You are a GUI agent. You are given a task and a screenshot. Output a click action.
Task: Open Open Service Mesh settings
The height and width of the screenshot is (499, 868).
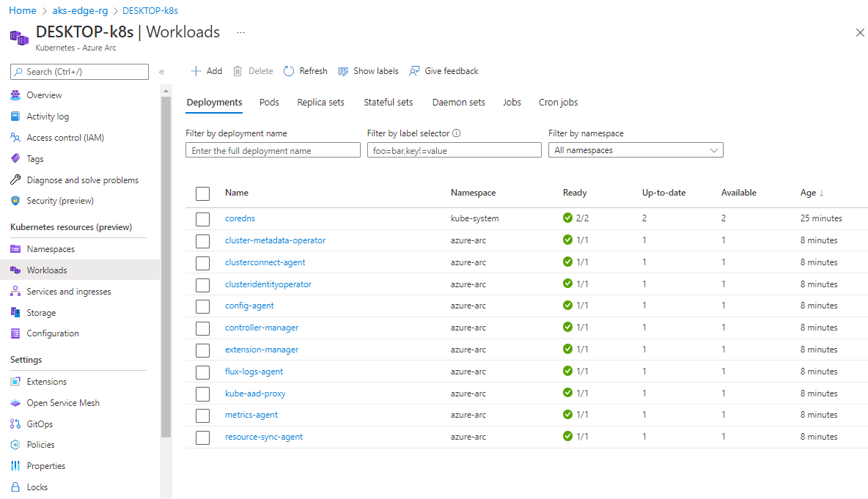[x=63, y=403]
